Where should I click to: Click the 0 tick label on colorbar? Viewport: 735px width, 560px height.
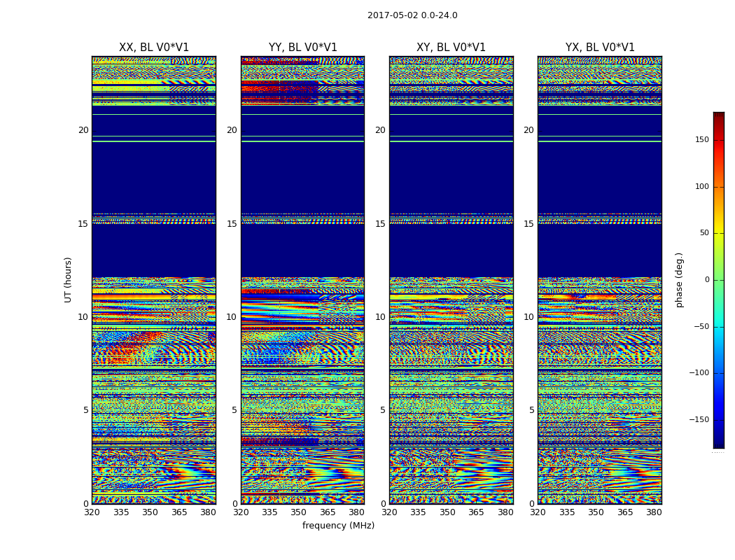click(x=706, y=280)
